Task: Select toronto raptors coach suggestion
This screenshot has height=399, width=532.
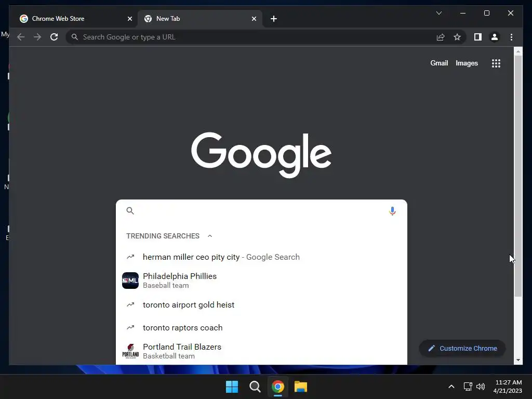Action: coord(261,327)
